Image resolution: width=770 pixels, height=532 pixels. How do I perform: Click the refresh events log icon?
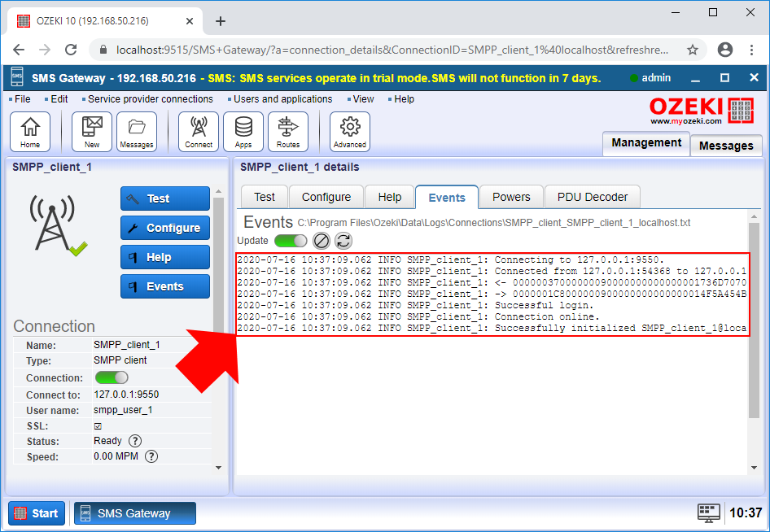[343, 241]
